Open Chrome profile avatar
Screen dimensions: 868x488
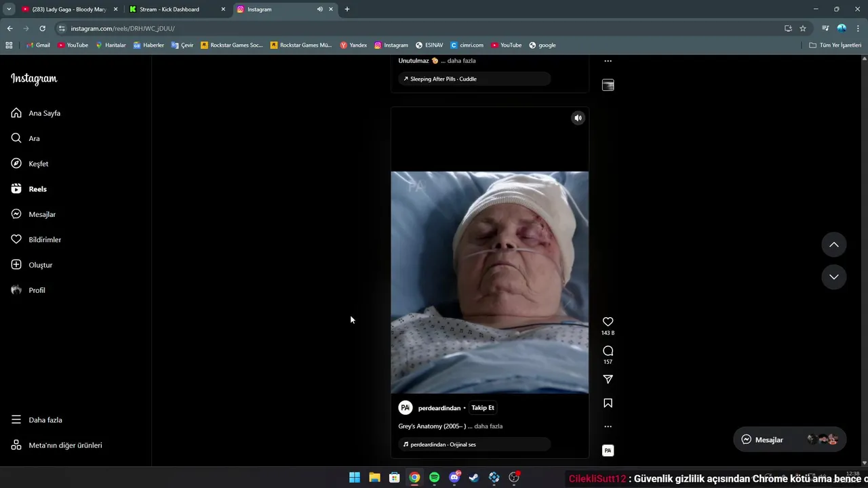pyautogui.click(x=842, y=28)
